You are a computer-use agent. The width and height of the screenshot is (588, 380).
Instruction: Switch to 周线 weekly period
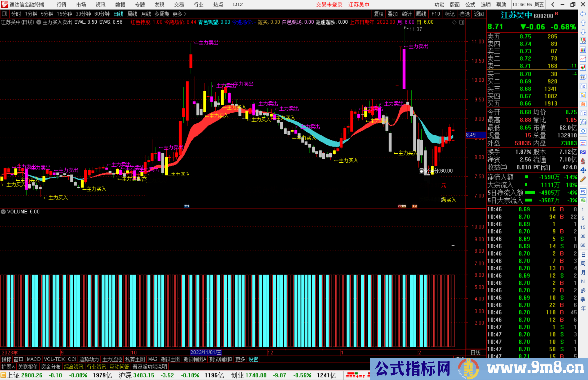[x=132, y=14]
